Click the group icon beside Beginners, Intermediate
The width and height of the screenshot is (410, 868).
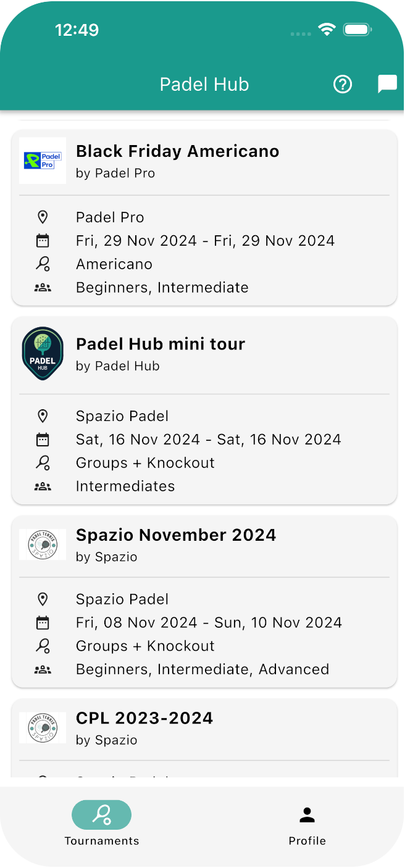click(43, 288)
